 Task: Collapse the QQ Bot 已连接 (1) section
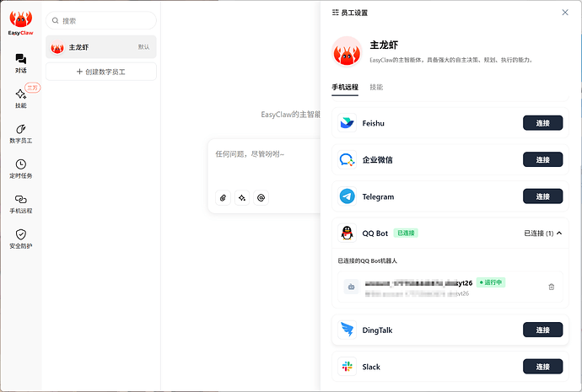point(543,234)
